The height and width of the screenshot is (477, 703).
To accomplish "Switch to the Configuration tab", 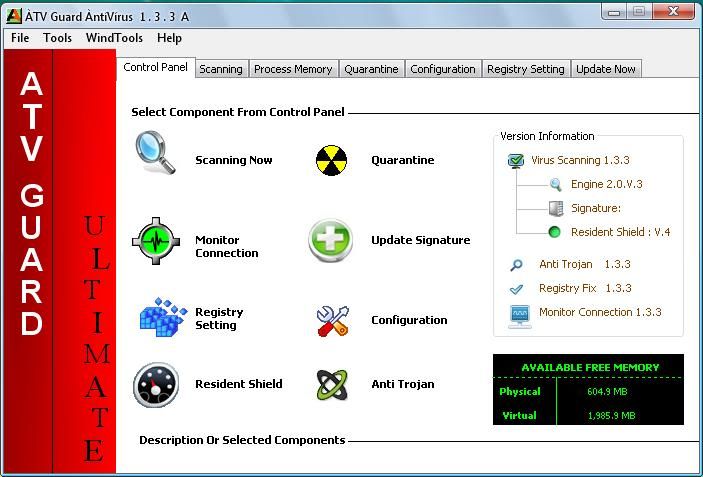I will coord(443,69).
